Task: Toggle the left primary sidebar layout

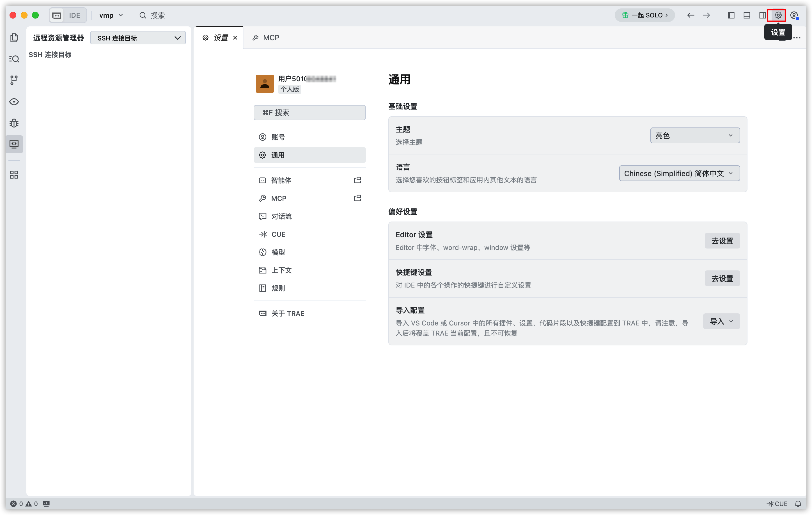Action: point(731,15)
